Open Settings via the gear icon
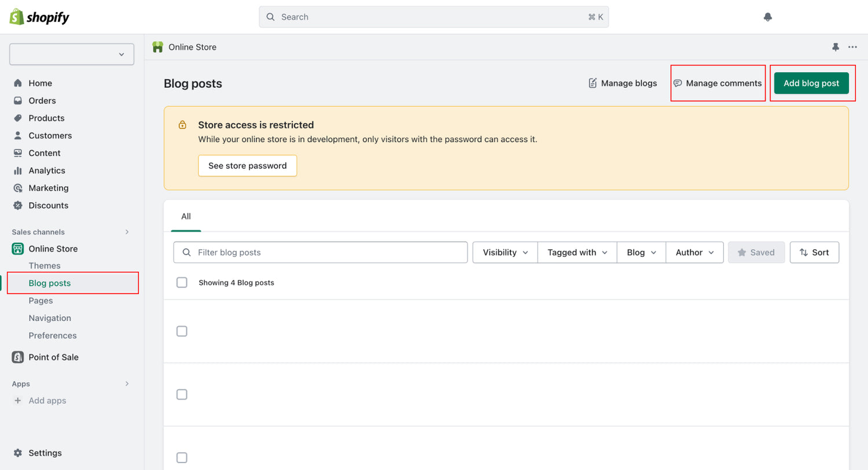868x470 pixels. point(18,453)
